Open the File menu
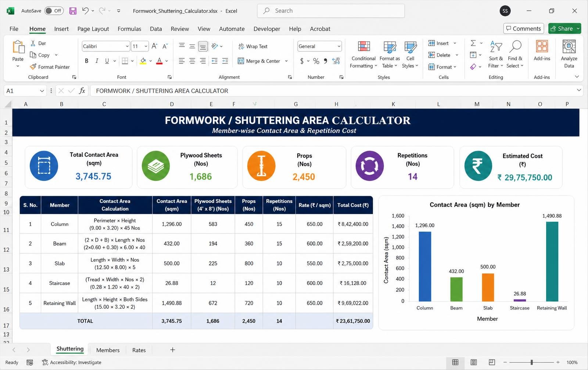 tap(14, 29)
